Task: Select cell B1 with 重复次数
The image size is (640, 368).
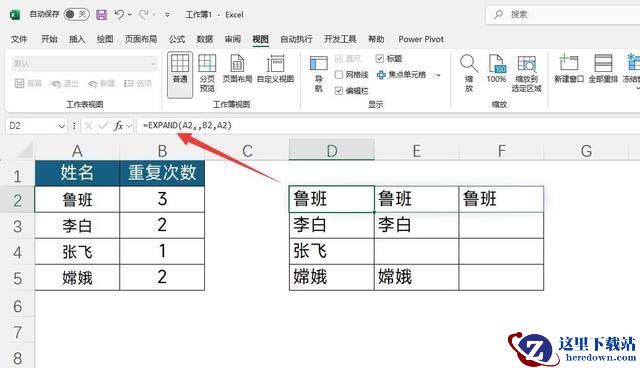Action: pos(162,173)
